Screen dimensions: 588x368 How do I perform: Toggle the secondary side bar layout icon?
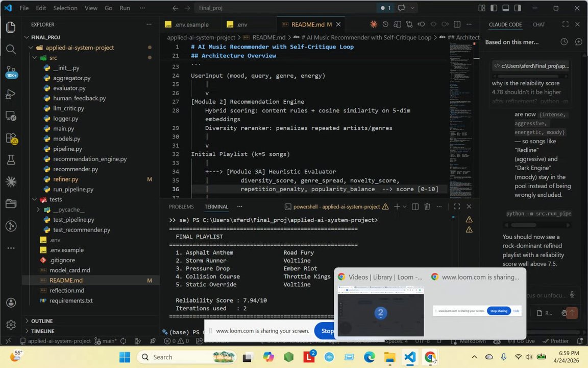coord(518,8)
